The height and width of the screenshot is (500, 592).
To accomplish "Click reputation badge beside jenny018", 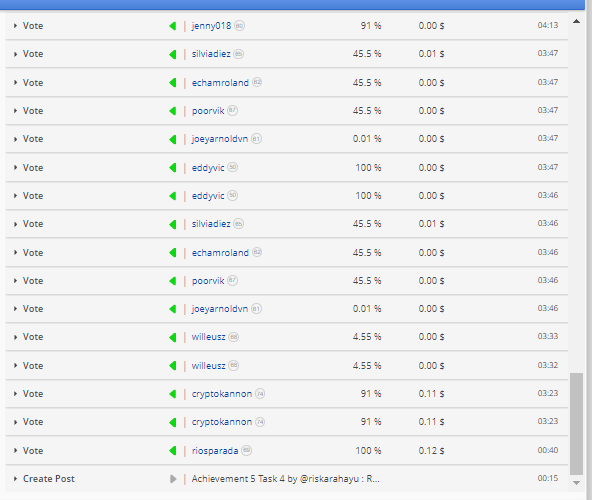I will pyautogui.click(x=239, y=26).
